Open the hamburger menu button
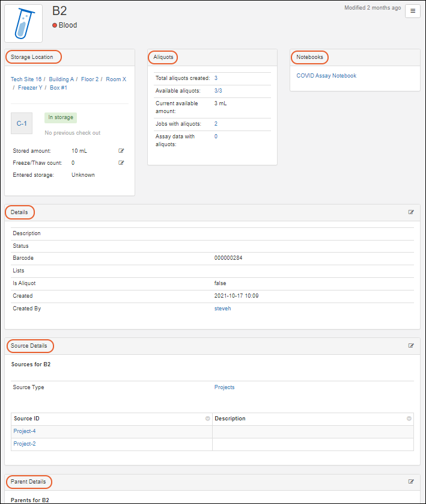This screenshot has height=504, width=426. coord(412,11)
